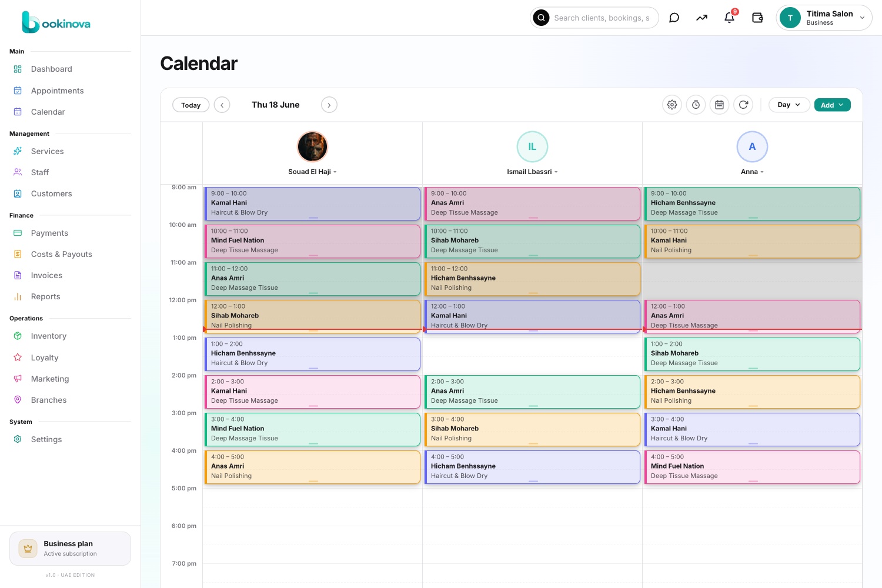Go to previous day arrow

coord(222,105)
